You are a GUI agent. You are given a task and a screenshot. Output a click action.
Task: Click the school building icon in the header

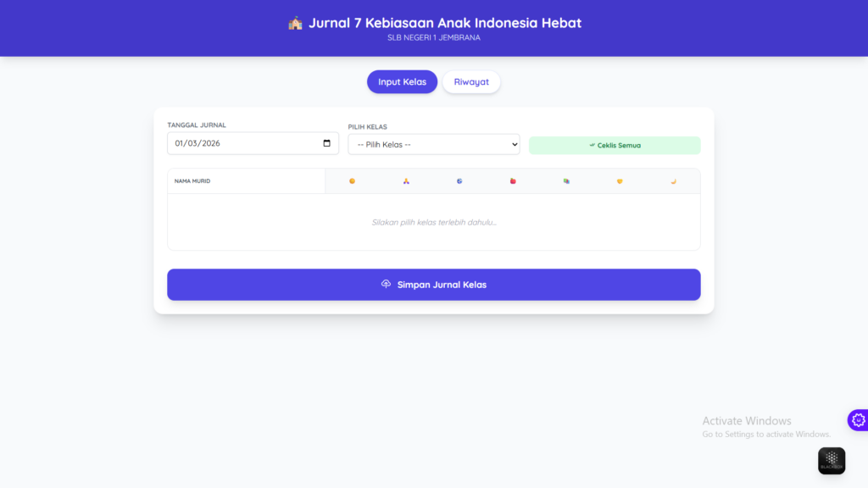[x=295, y=24]
